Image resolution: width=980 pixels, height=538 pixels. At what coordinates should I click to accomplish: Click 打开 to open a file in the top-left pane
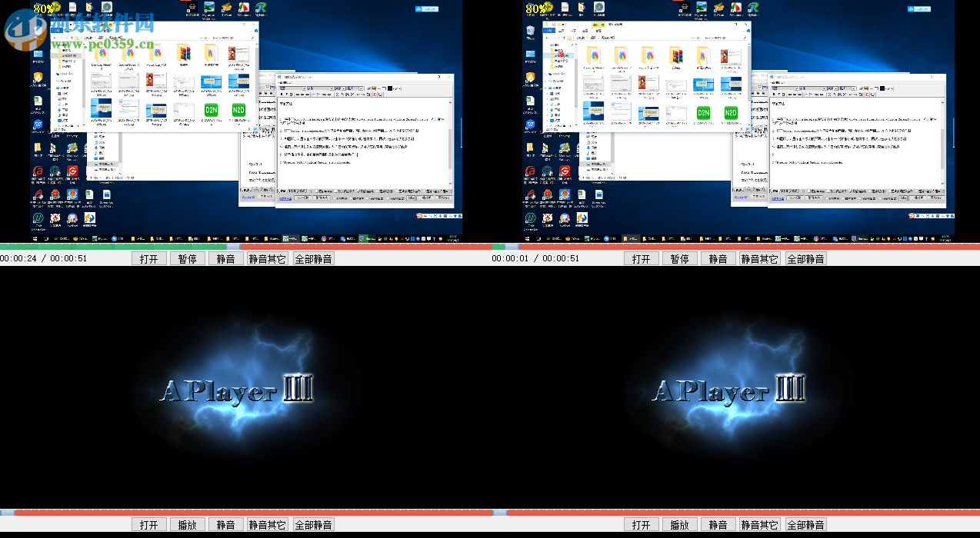149,257
